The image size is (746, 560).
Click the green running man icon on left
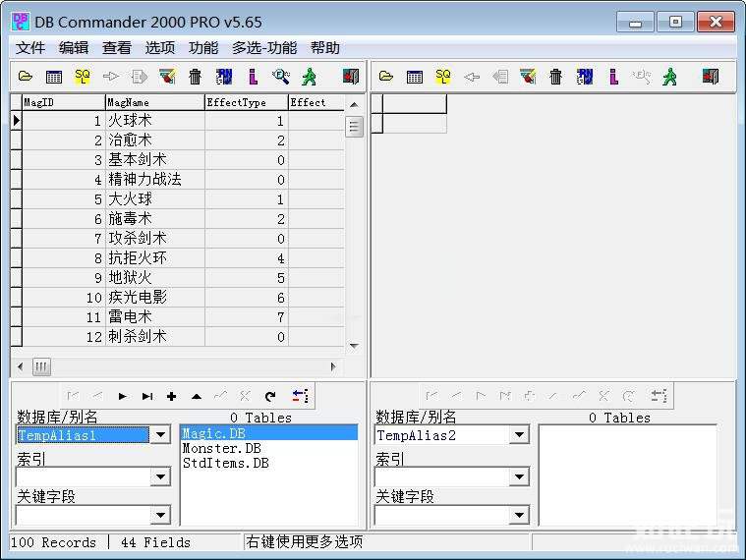(310, 77)
